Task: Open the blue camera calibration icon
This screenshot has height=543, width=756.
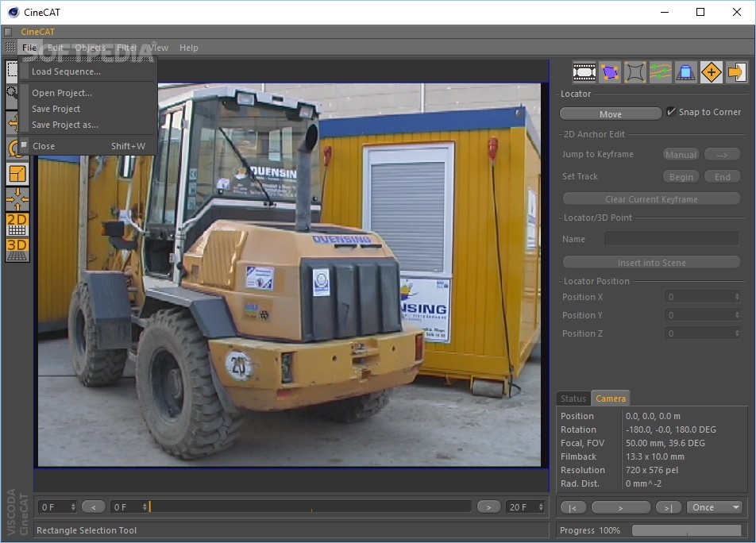Action: click(x=685, y=73)
